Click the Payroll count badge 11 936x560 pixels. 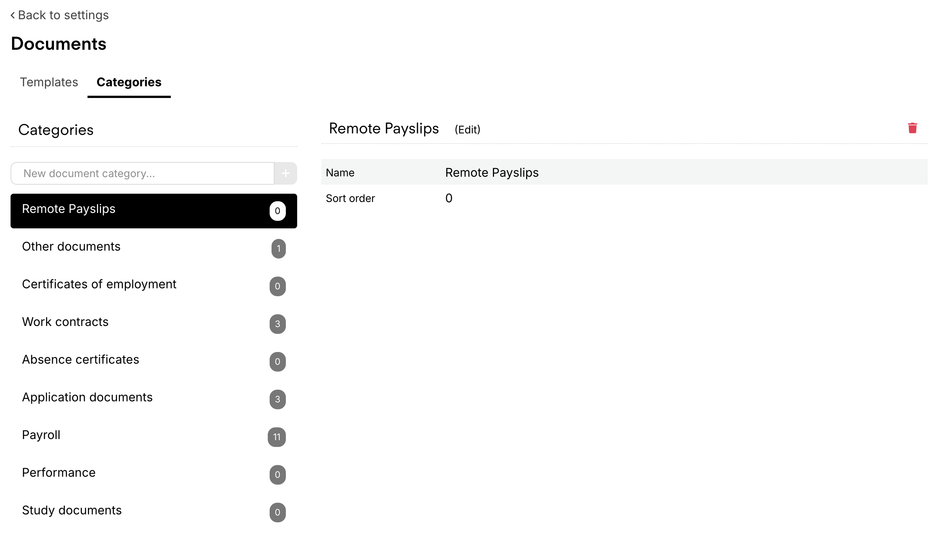point(277,437)
